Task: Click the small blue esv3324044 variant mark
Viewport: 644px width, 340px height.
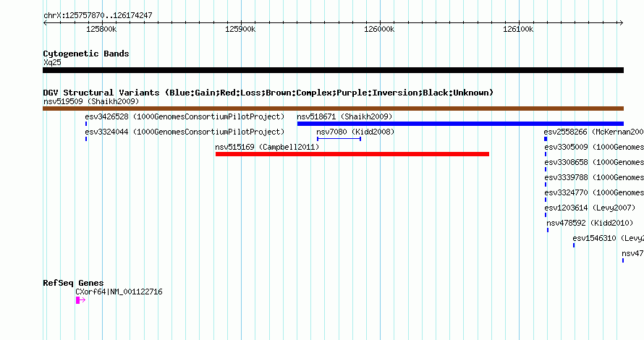Action: (86, 139)
